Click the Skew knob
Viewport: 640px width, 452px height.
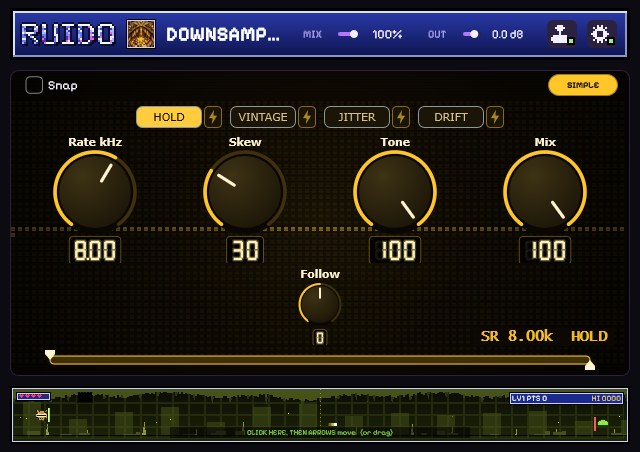click(x=245, y=191)
